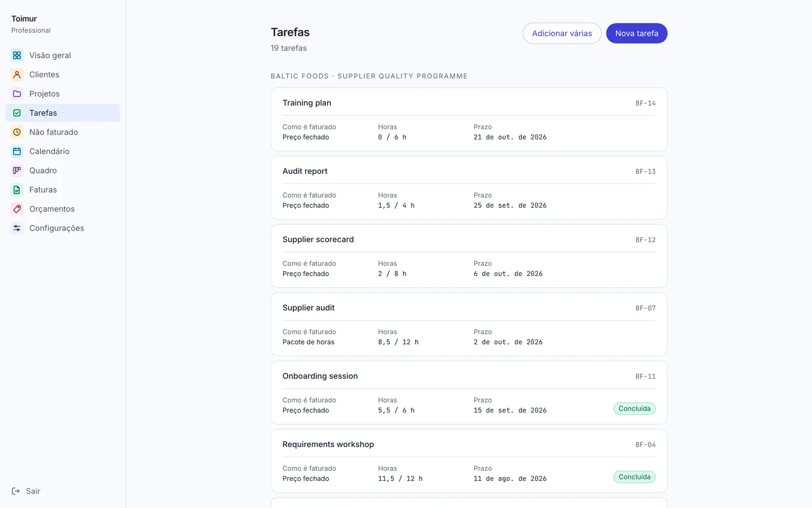
Task: Click the Não faturado clock icon
Action: pyautogui.click(x=17, y=132)
